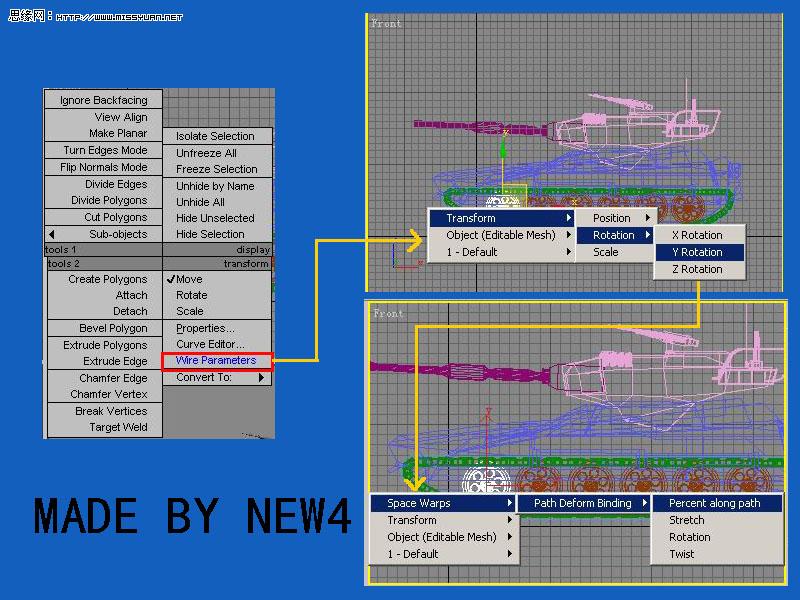Image resolution: width=800 pixels, height=600 pixels.
Task: Select the Stretch parameter
Action: (687, 520)
